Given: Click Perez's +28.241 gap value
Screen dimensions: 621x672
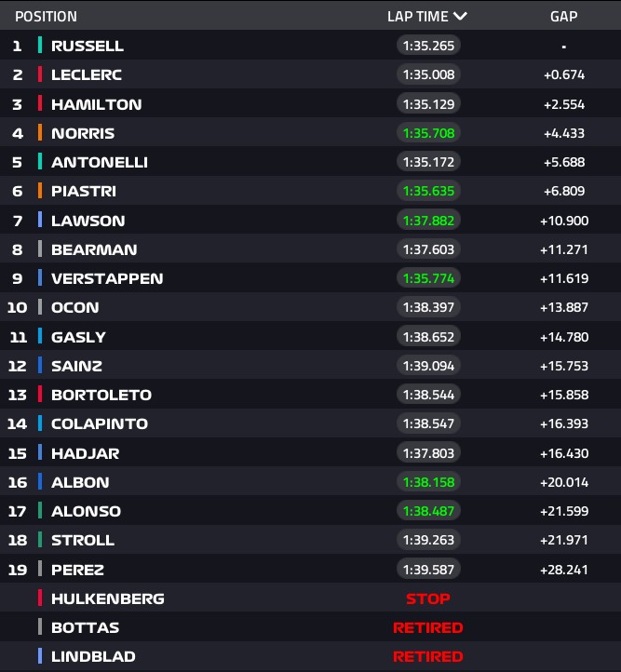Looking at the screenshot, I should (564, 569).
